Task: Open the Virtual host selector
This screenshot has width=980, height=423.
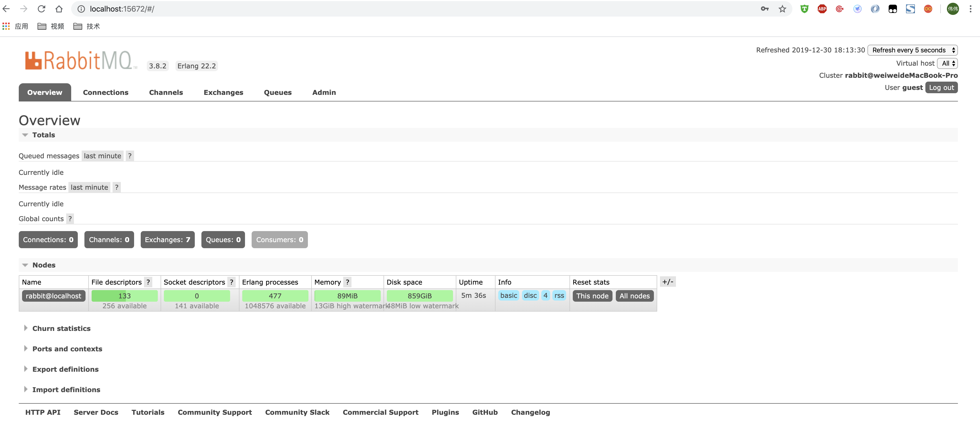Action: (947, 63)
